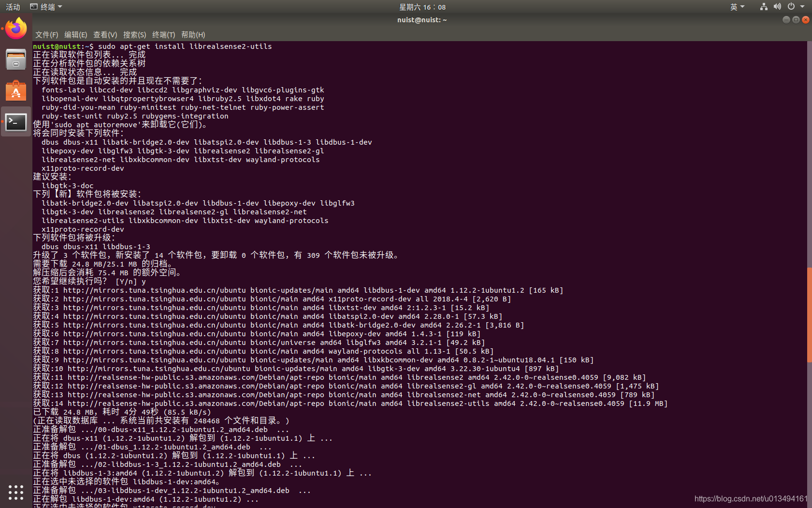The height and width of the screenshot is (508, 812).
Task: Open the 编辑(E) menu
Action: click(76, 35)
